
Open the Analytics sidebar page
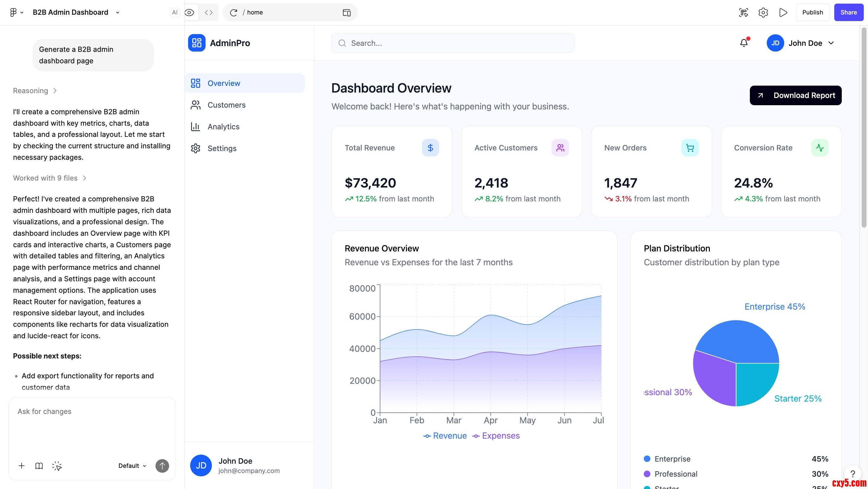click(x=223, y=127)
